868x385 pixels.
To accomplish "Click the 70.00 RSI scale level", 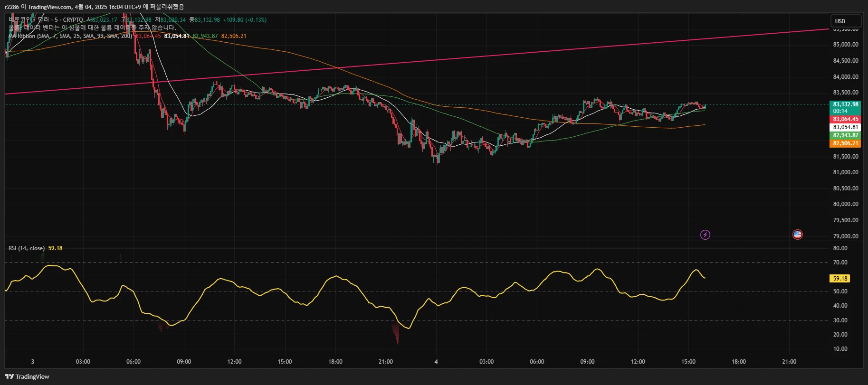I will coord(840,263).
